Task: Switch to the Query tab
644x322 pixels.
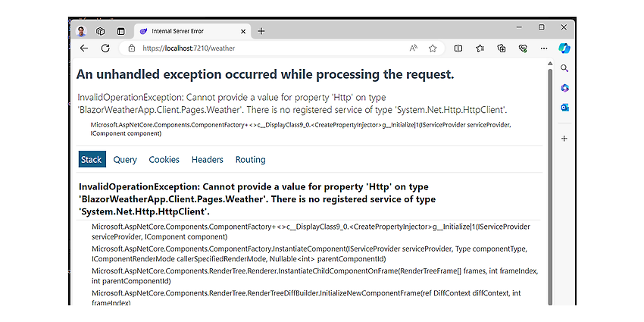Action: pyautogui.click(x=125, y=160)
